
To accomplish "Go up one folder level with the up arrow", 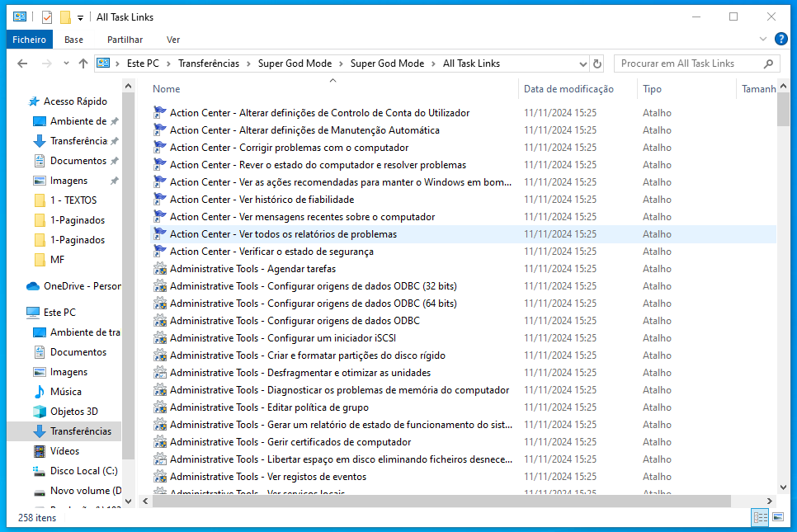I will click(83, 64).
